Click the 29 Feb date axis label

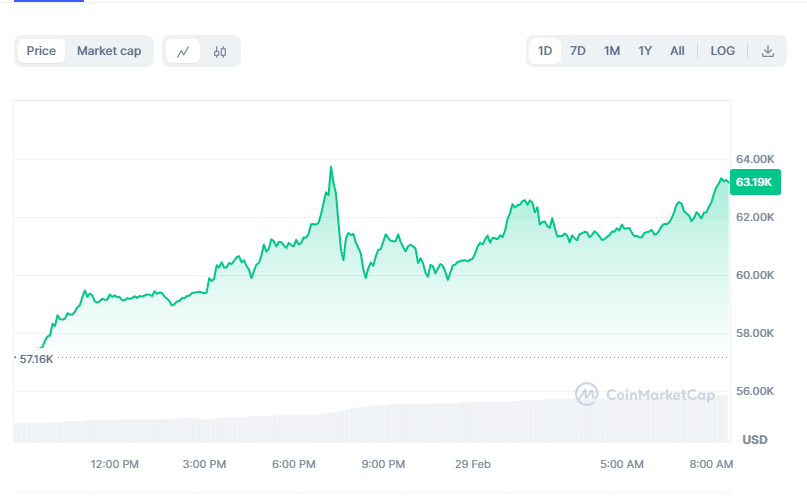tap(473, 465)
